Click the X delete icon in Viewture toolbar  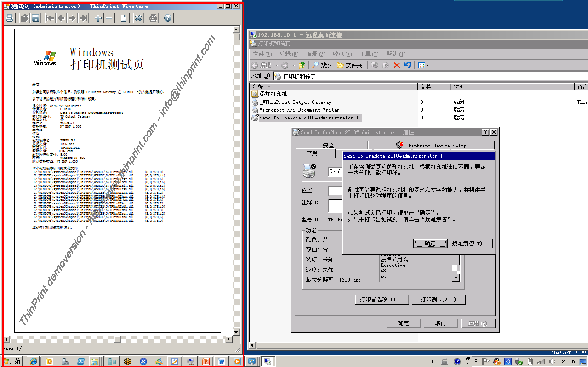tap(138, 18)
